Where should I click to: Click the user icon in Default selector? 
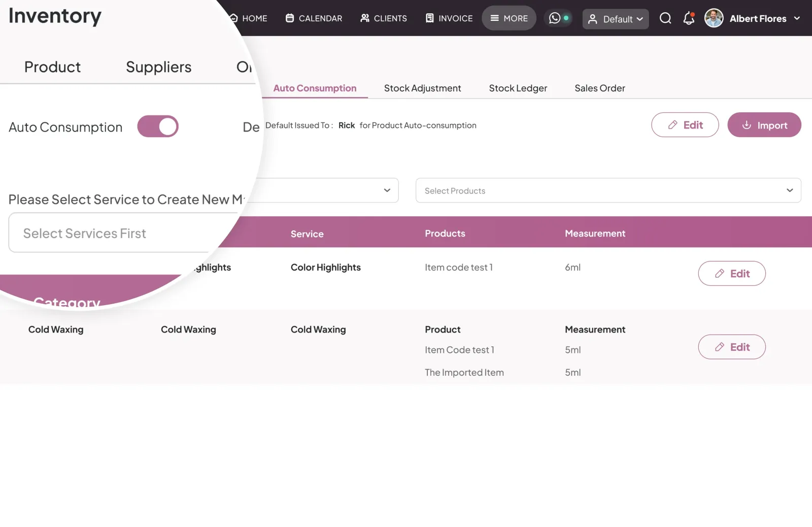point(592,19)
